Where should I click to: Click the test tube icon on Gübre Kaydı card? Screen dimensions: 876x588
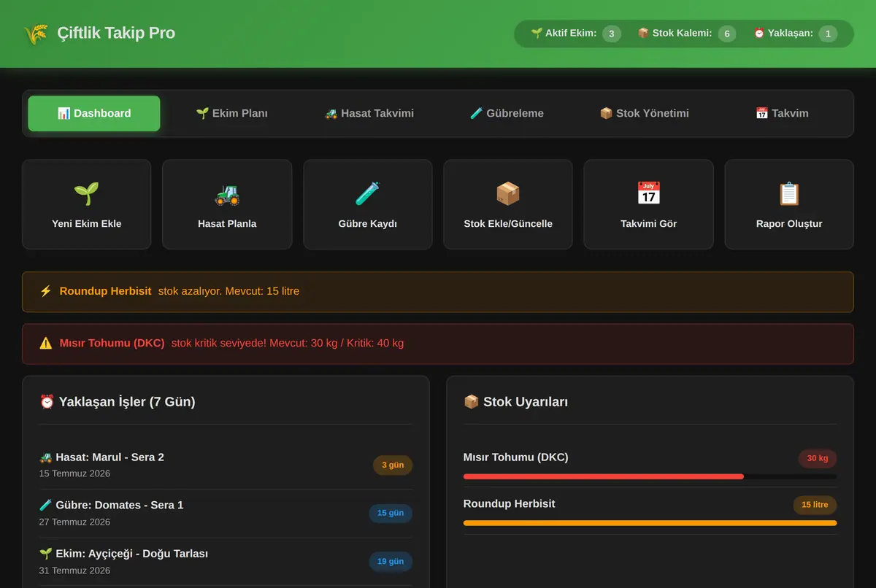coord(368,193)
